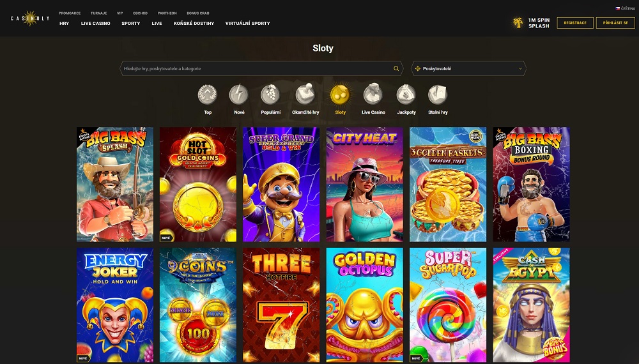Select the Populární grapes category icon
This screenshot has width=639, height=364.
pos(270,95)
